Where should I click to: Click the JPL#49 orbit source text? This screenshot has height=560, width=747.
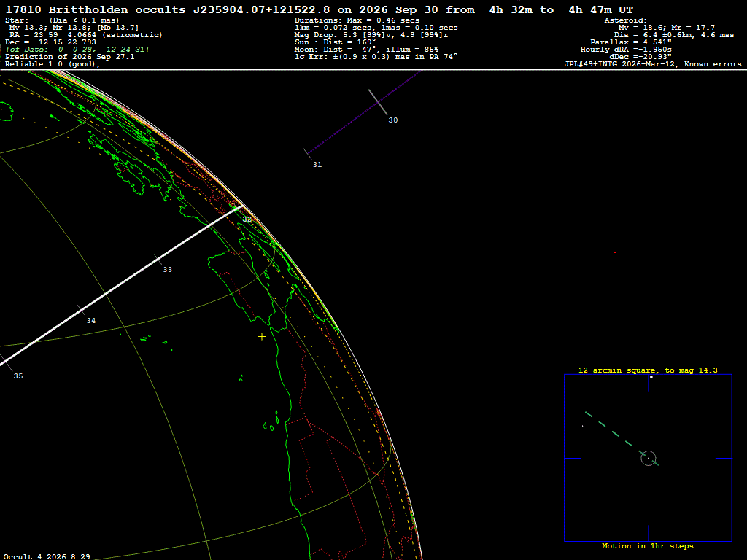(653, 64)
